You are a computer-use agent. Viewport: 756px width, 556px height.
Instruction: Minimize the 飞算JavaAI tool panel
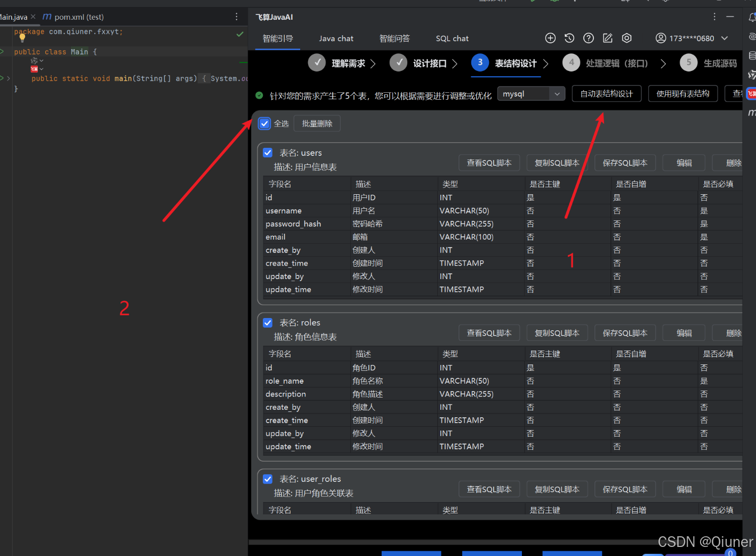(x=730, y=17)
